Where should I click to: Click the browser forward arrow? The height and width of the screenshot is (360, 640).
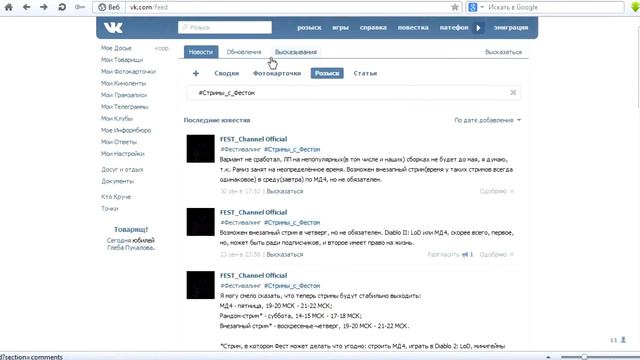point(44,7)
